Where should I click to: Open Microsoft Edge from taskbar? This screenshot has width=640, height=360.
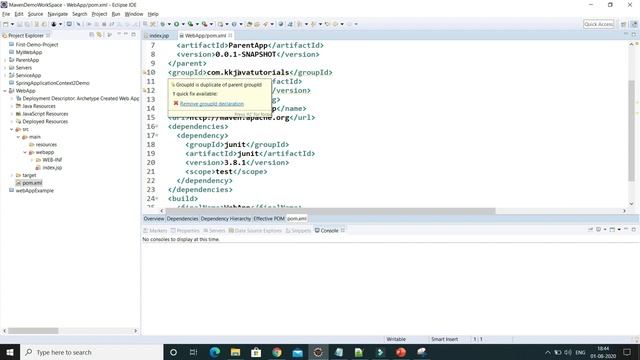pos(215,352)
